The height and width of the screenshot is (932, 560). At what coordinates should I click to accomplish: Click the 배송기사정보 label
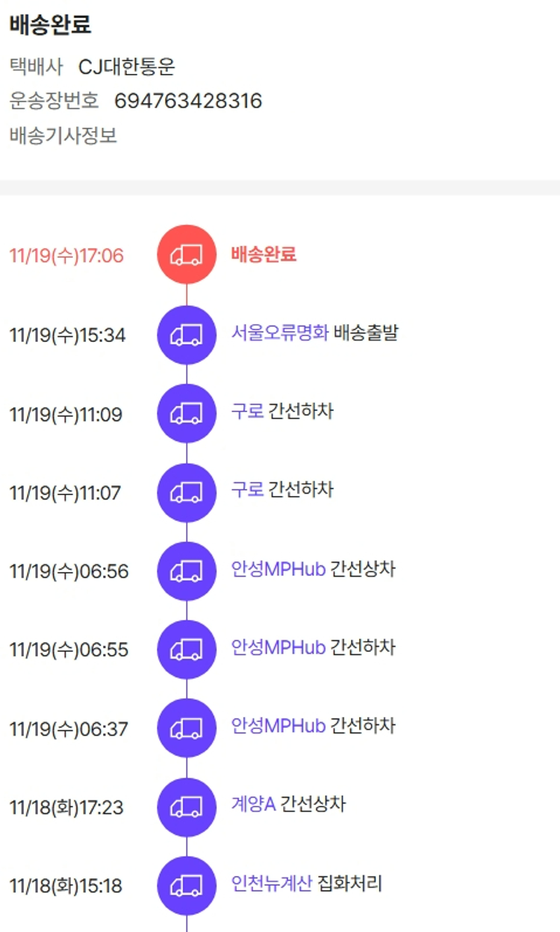point(63,136)
